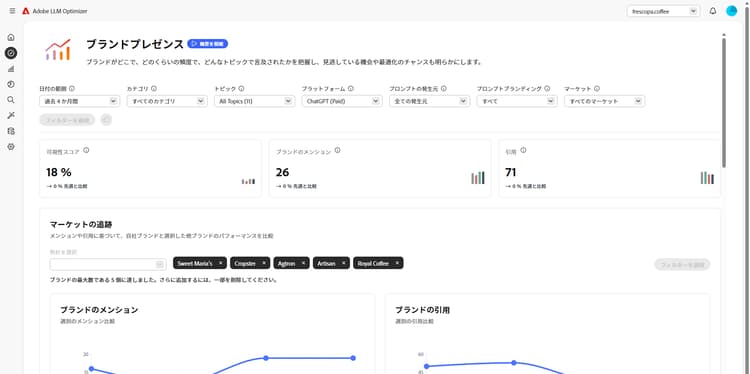Open the magnifier search sidebar icon
Viewport: 750px width, 374px height.
11,99
